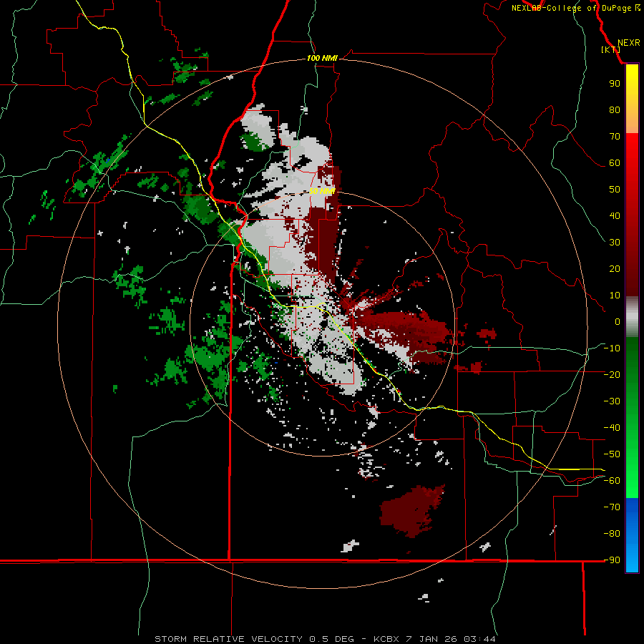Click the -70 knot scale label

612,507
